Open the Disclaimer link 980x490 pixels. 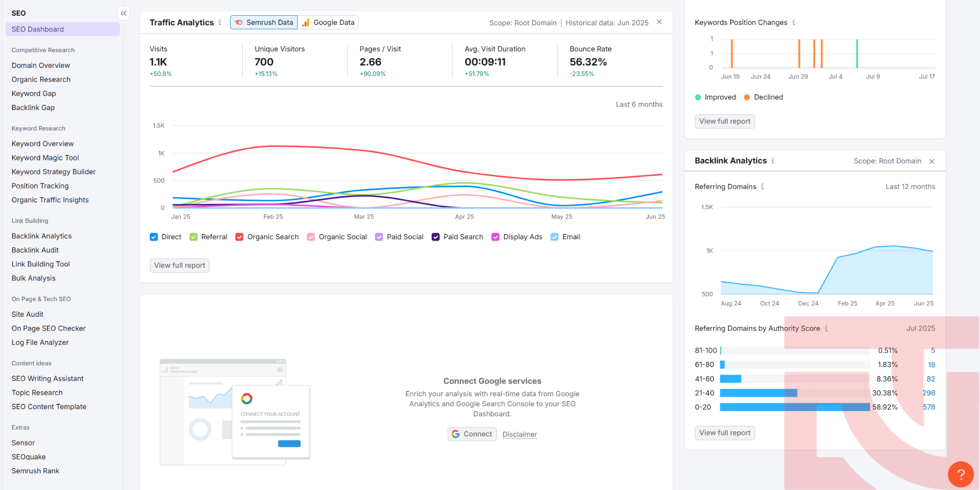[x=520, y=434]
